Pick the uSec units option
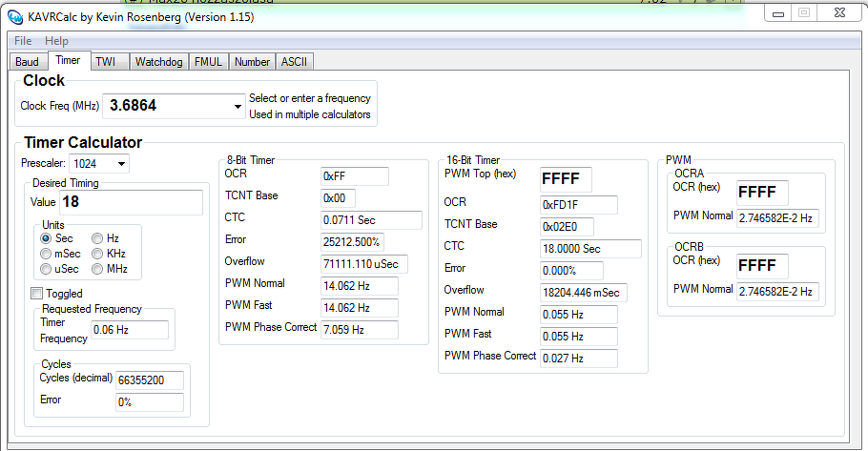The image size is (868, 451). (x=46, y=269)
